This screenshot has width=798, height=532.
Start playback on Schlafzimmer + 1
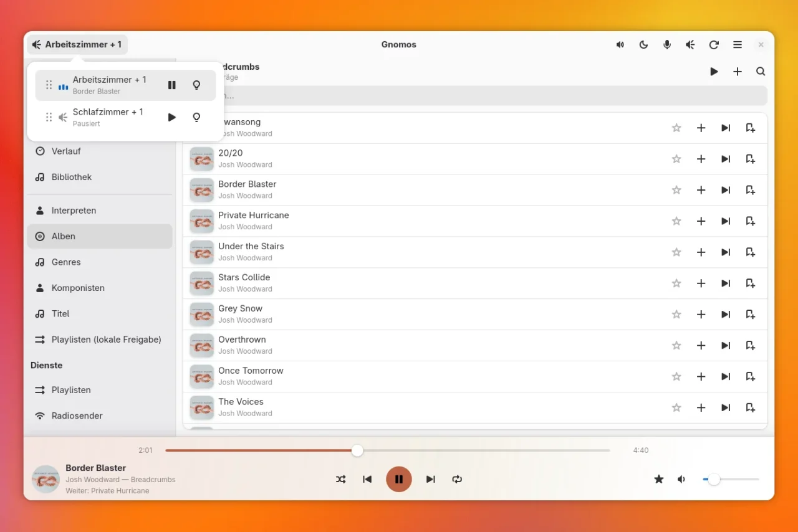click(x=172, y=117)
